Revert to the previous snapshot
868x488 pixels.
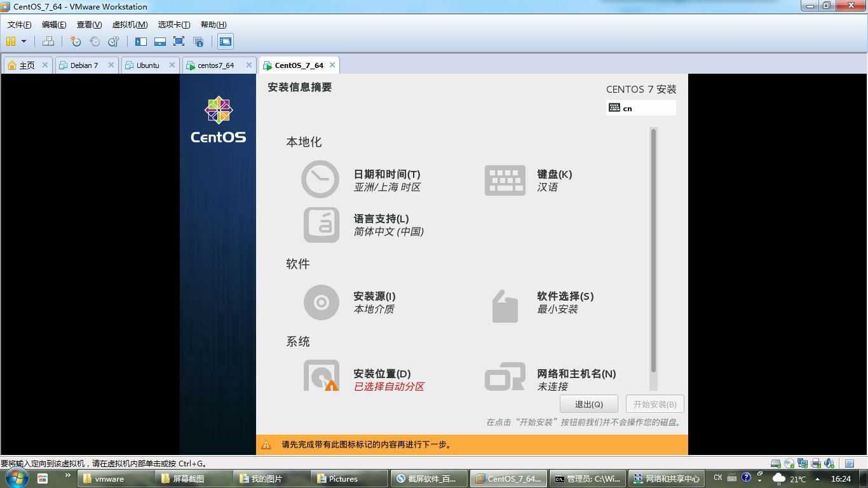95,41
